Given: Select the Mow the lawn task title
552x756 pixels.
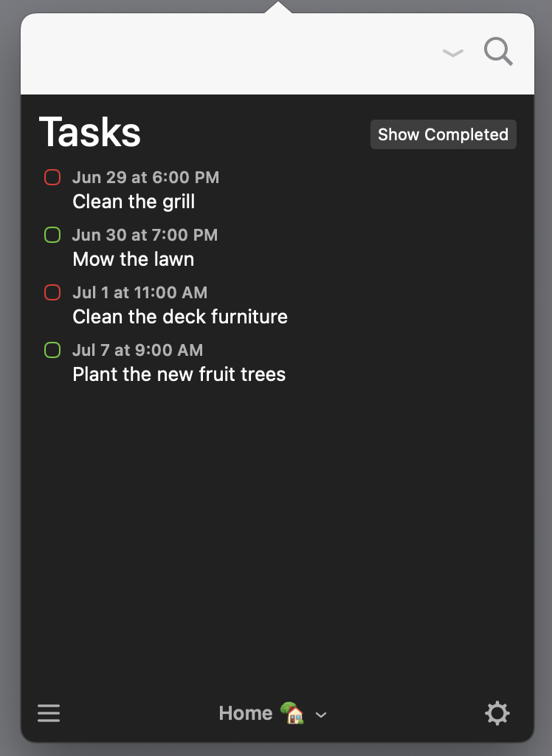Looking at the screenshot, I should 134,259.
